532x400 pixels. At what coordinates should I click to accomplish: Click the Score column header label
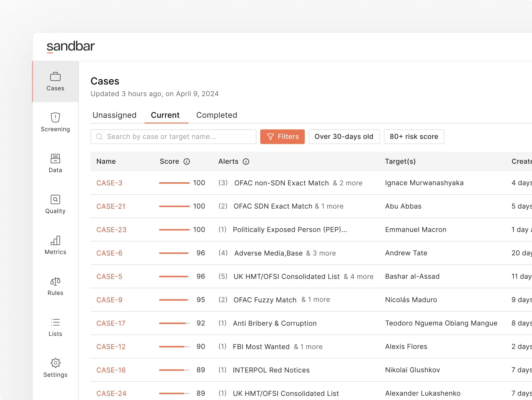[169, 161]
